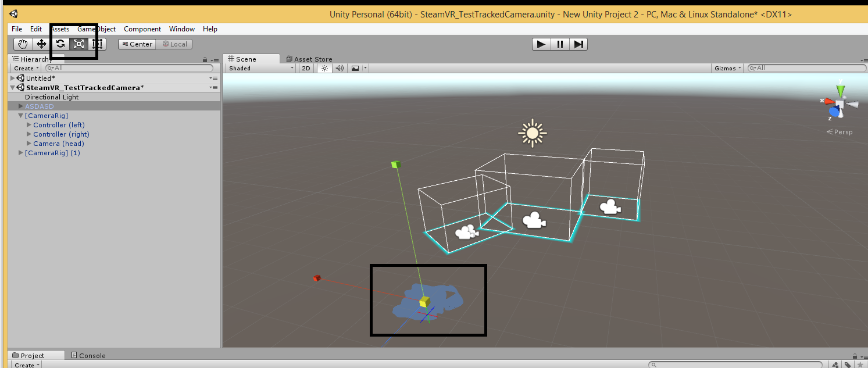Expand Controller (right) children

29,134
